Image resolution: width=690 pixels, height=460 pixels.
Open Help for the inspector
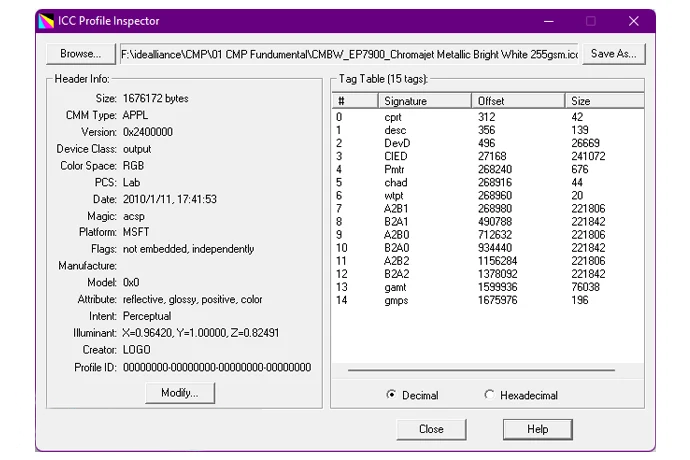(537, 429)
